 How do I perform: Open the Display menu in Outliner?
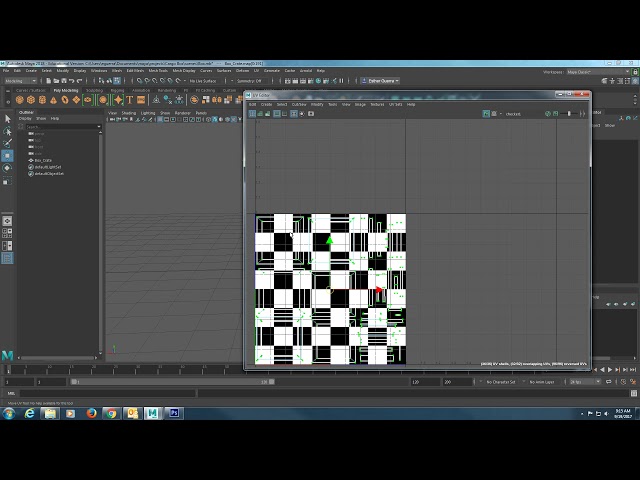click(x=25, y=118)
